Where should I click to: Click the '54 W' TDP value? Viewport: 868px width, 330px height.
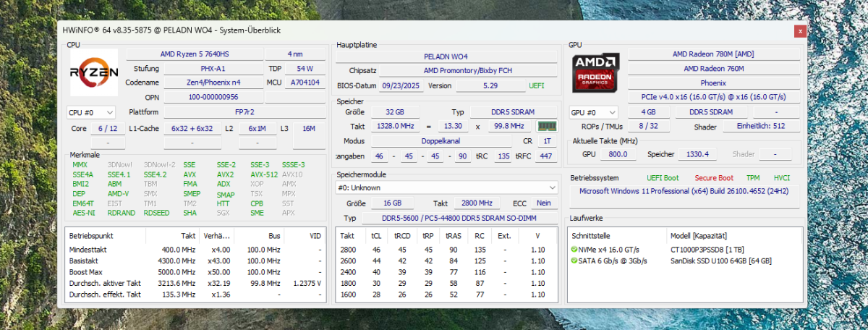[x=305, y=69]
